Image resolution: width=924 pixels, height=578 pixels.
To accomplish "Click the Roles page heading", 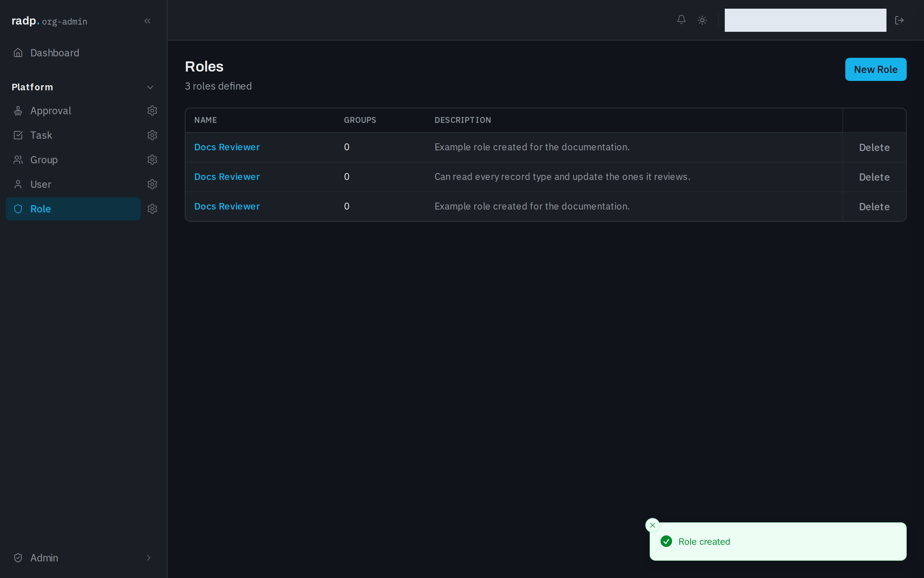I will tap(204, 66).
